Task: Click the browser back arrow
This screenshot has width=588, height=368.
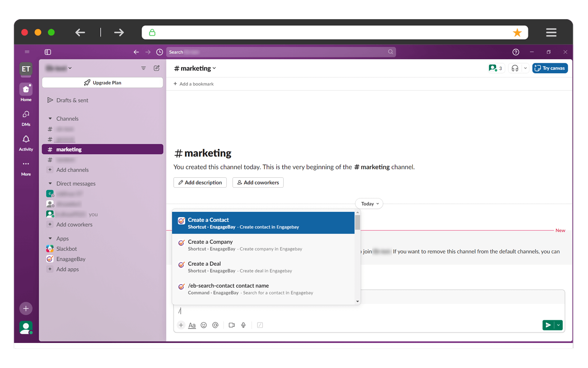Action: click(x=80, y=32)
